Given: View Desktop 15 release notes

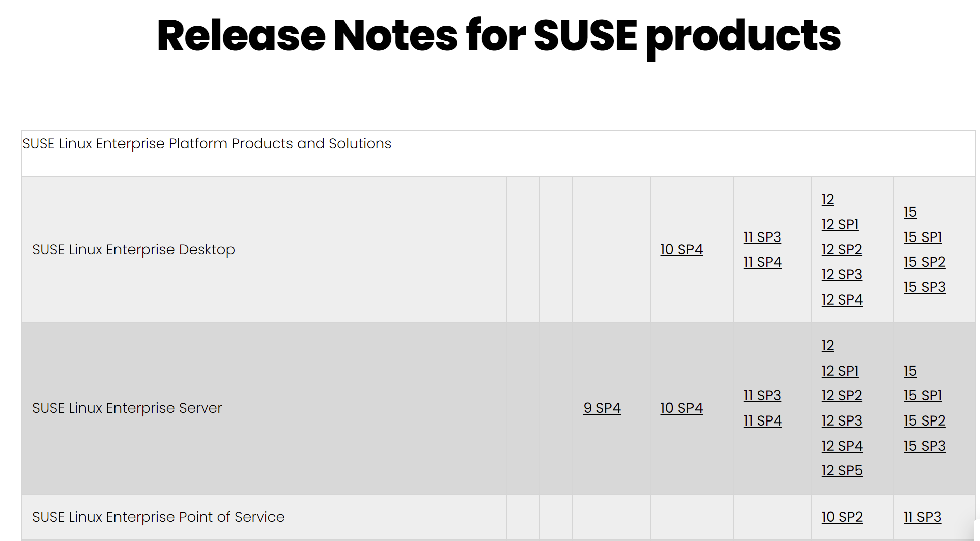Looking at the screenshot, I should 910,212.
